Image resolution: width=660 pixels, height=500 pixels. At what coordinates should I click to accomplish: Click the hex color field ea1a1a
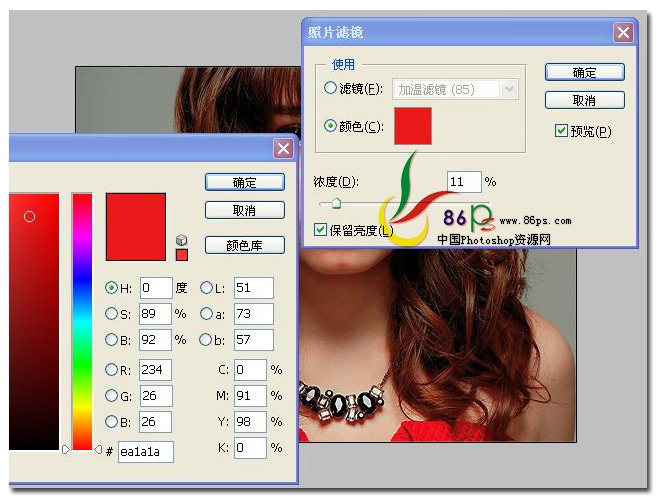[x=146, y=452]
